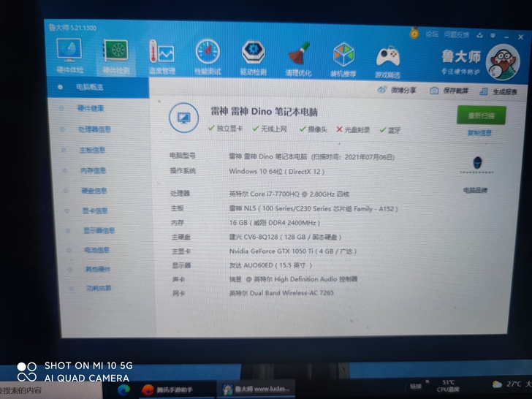Open 驱动检测 driver detection icon

tap(253, 58)
